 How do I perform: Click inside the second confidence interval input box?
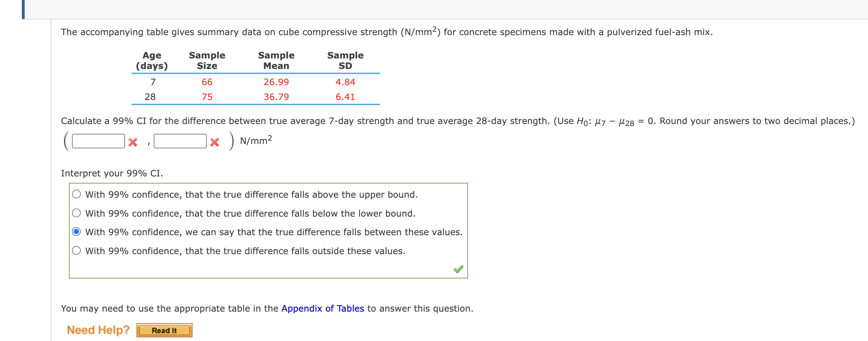[180, 142]
